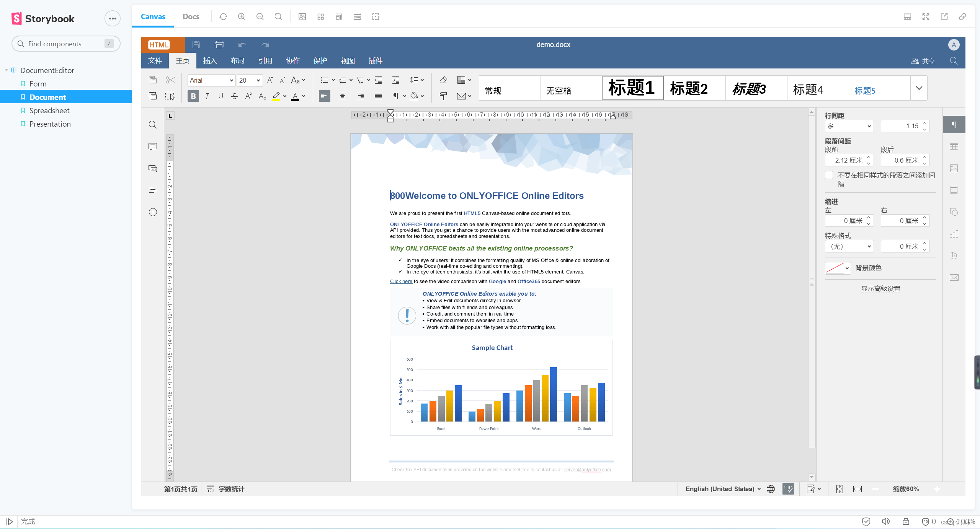Viewport: 980px width, 529px height.
Task: Open table settings panel on the right
Action: (x=954, y=146)
